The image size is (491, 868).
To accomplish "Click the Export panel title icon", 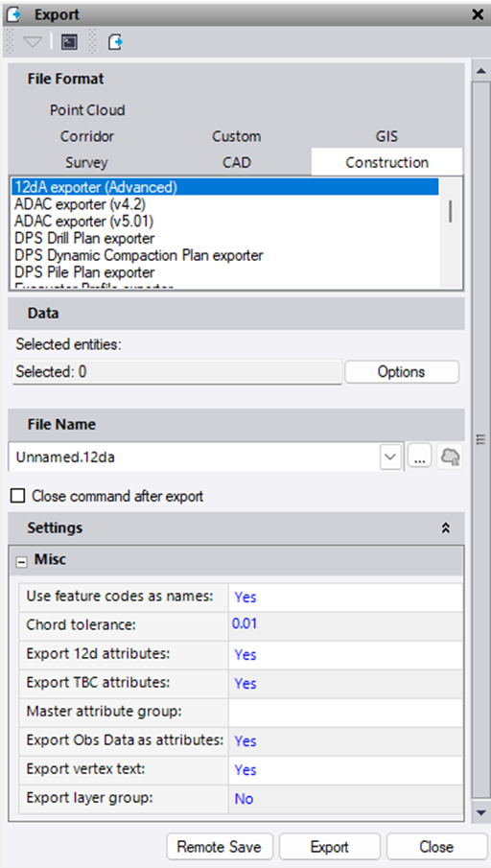I will (x=13, y=14).
